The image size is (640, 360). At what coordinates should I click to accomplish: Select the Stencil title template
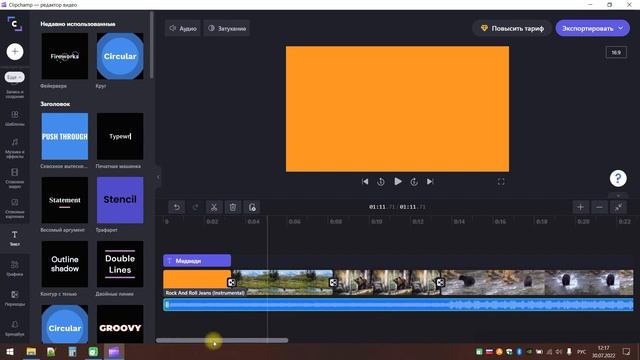click(120, 200)
